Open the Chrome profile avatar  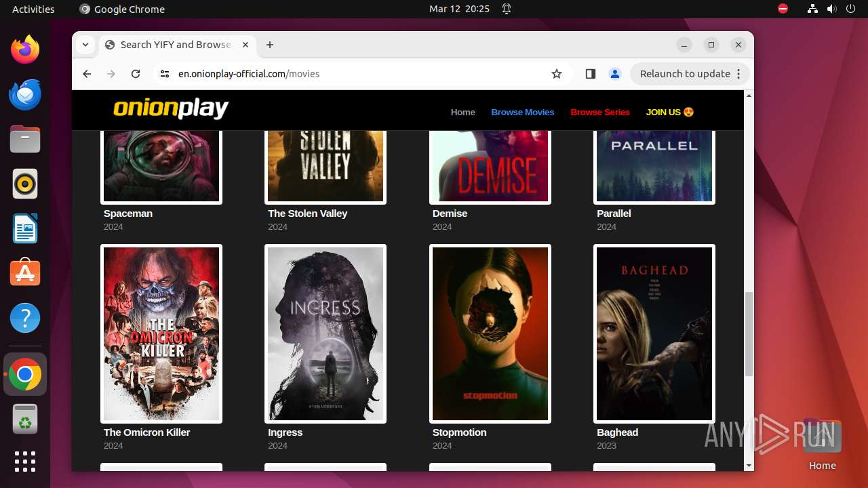pos(615,74)
